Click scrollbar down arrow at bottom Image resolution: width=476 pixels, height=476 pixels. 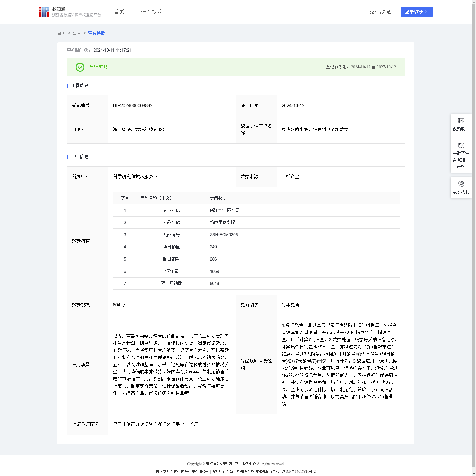[x=474, y=473]
